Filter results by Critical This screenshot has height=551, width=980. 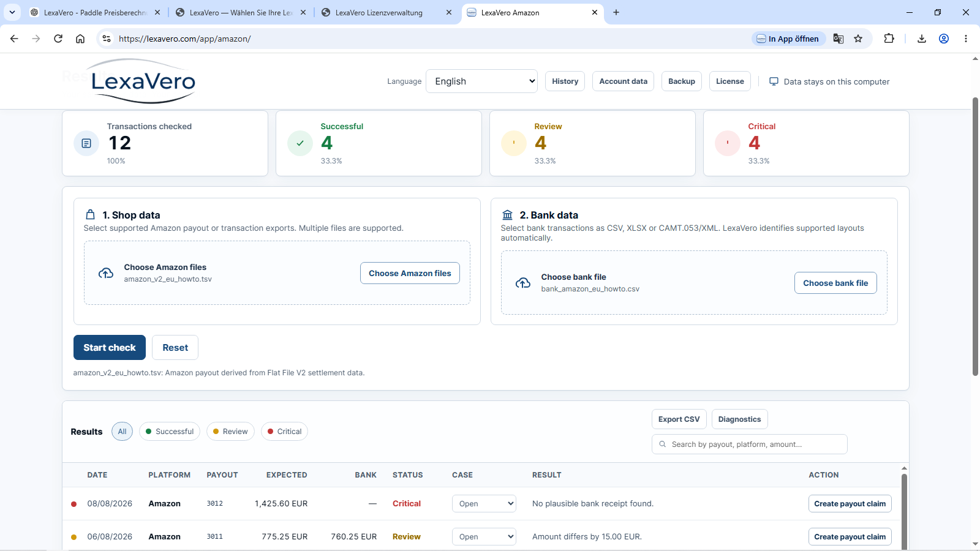point(284,432)
